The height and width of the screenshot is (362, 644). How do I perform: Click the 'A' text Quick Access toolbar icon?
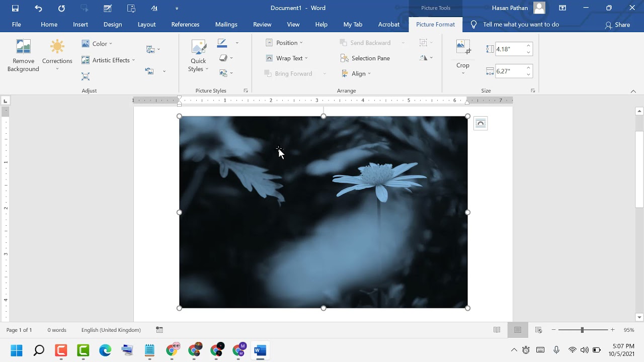click(154, 8)
